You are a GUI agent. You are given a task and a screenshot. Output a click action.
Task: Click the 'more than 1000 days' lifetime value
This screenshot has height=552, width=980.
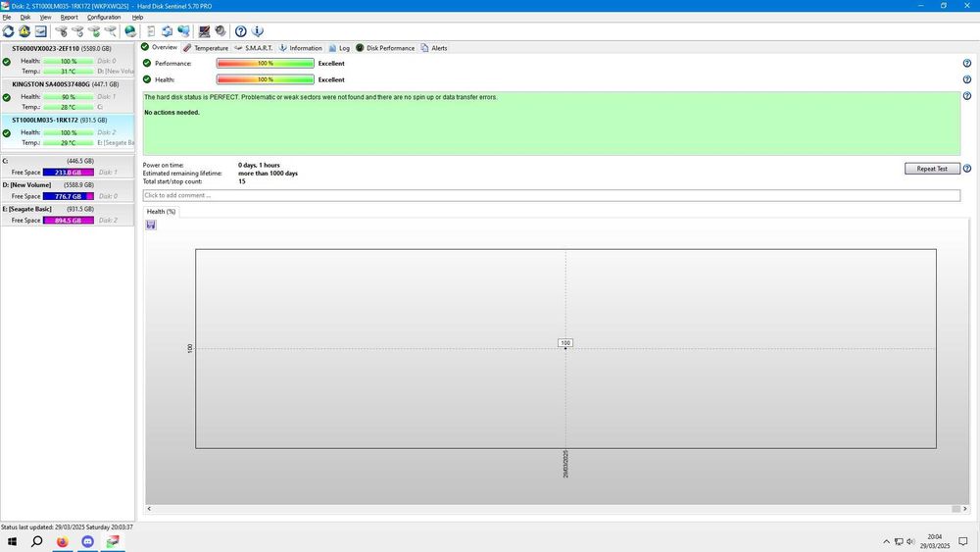point(268,174)
